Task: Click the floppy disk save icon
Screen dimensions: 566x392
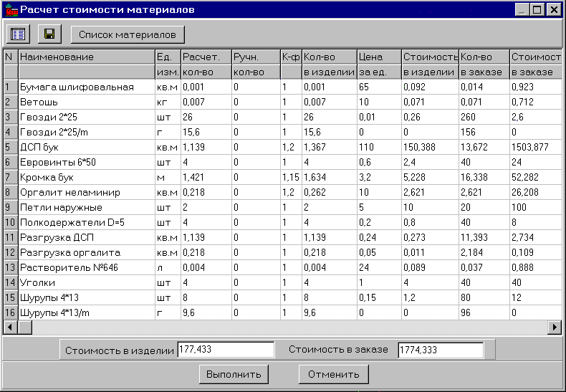Action: [x=49, y=34]
